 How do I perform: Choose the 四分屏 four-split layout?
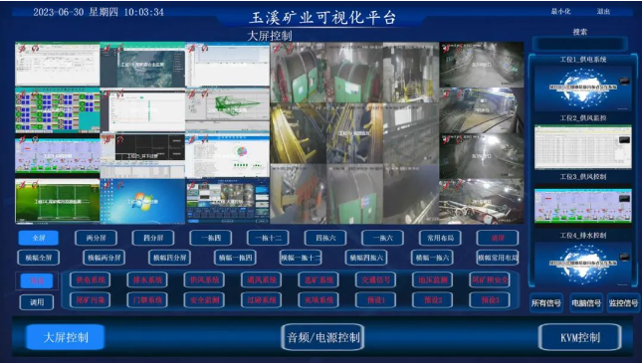coord(153,238)
